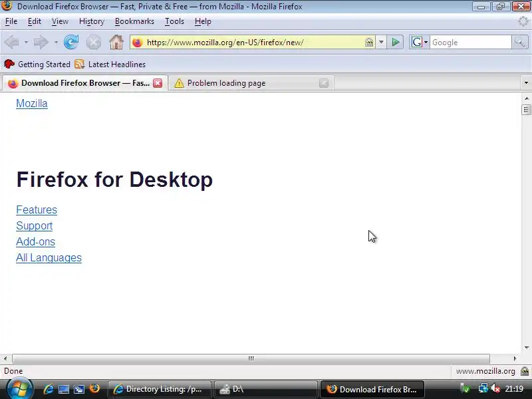This screenshot has height=399, width=532.
Task: Click the vertical scrollbar thumb
Action: click(x=526, y=110)
